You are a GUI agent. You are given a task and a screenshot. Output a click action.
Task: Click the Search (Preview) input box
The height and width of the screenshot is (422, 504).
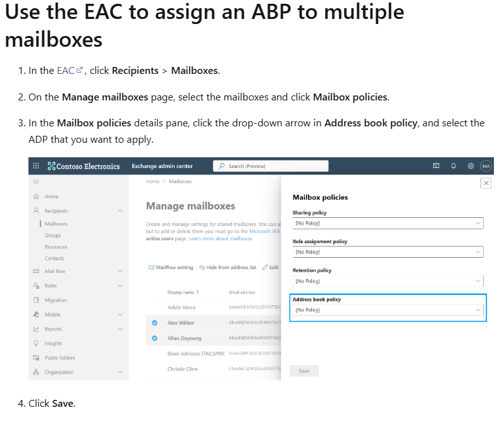(x=271, y=166)
